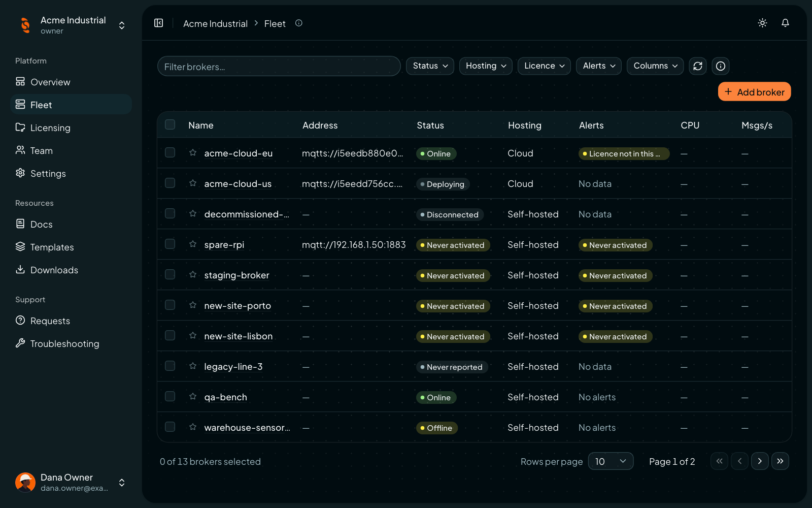
Task: Check the acme-cloud-eu row checkbox
Action: (170, 152)
